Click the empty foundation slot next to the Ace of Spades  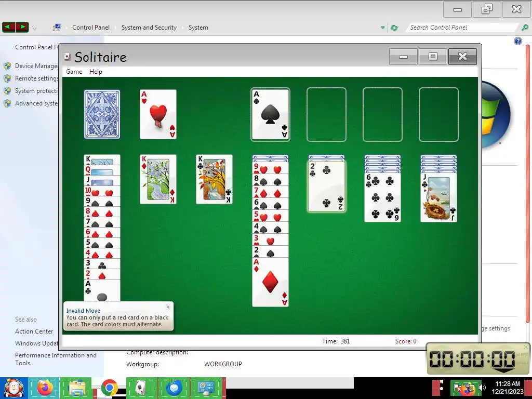(x=326, y=114)
